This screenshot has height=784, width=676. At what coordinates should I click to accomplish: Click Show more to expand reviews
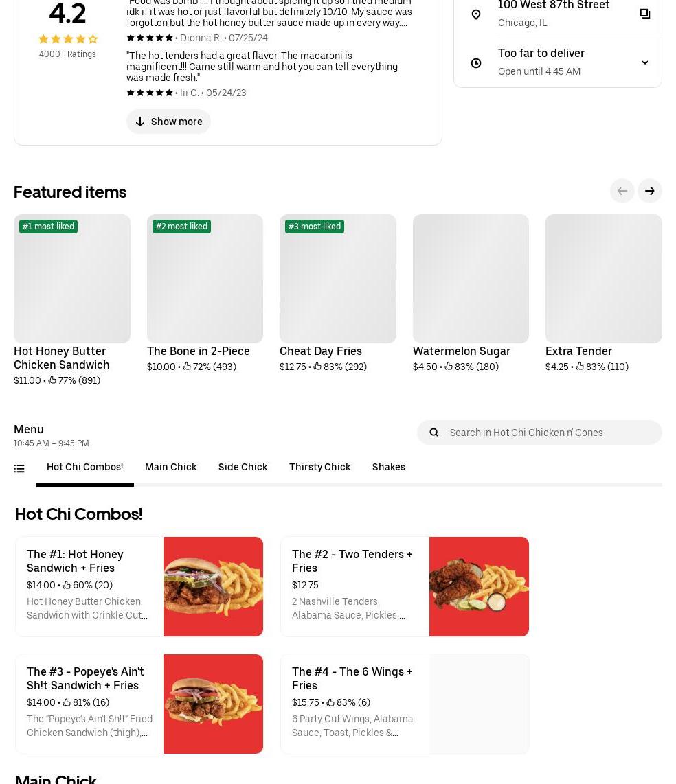[x=168, y=122]
